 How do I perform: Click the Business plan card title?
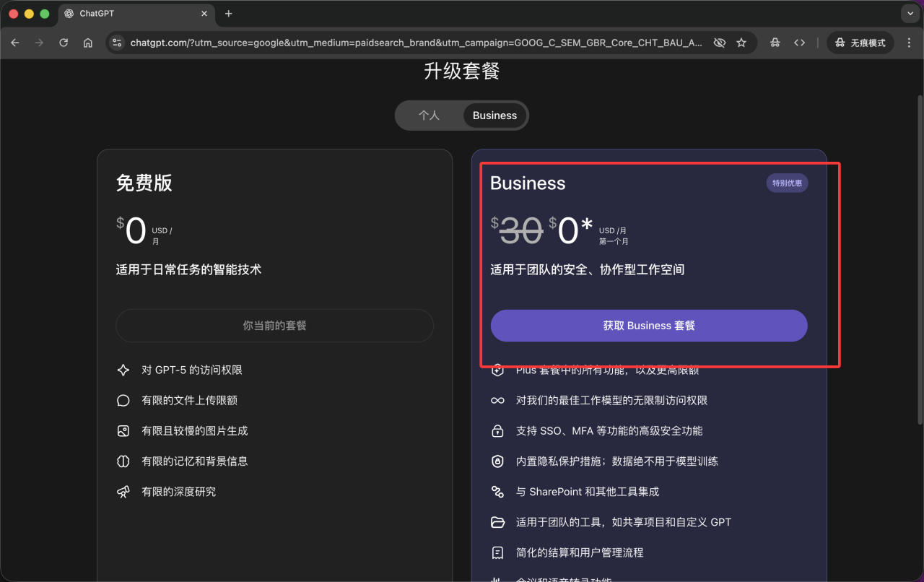(x=528, y=183)
